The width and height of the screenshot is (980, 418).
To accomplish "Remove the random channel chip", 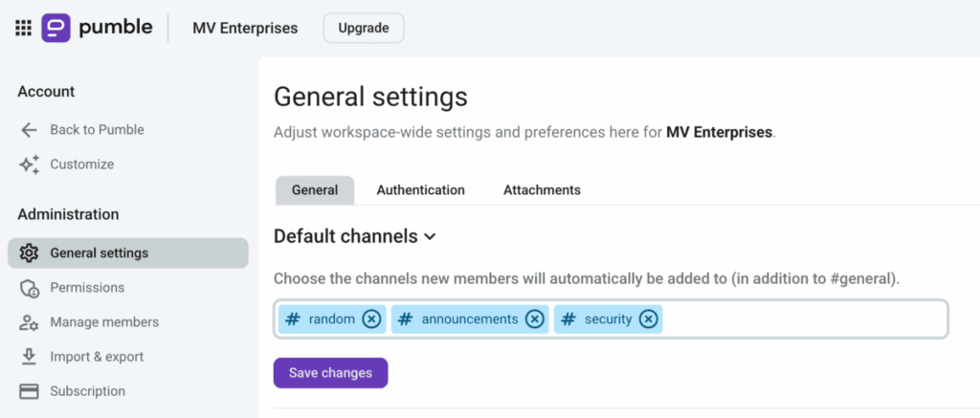I will [371, 319].
